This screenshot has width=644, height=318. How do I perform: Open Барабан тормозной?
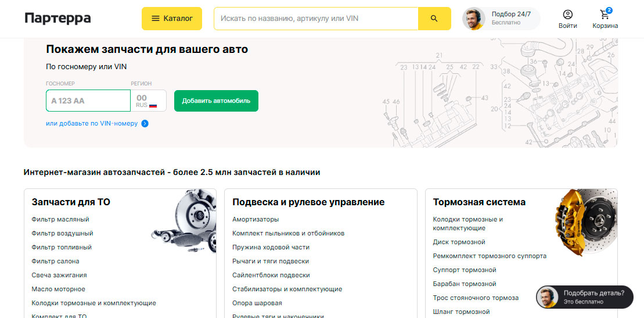465,284
